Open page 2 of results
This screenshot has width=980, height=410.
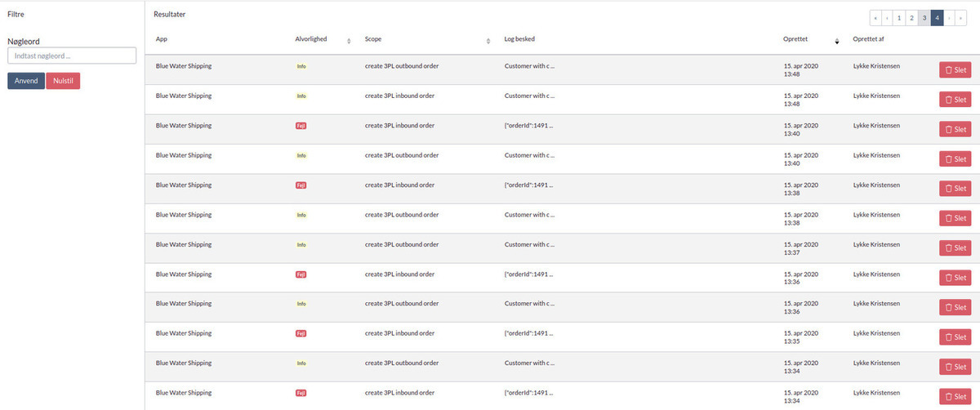(x=911, y=17)
